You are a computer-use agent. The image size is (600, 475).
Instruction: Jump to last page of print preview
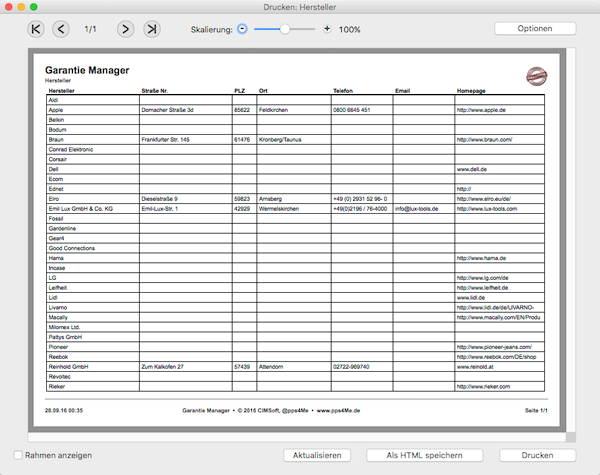pyautogui.click(x=152, y=29)
